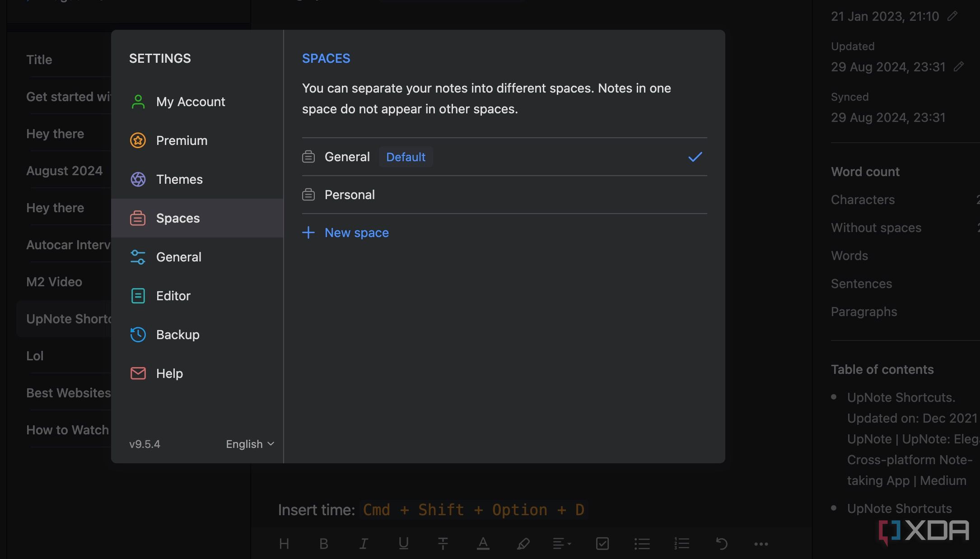Screen dimensions: 980x559
Task: Click the briefcase icon beside Personal space
Action: (308, 195)
